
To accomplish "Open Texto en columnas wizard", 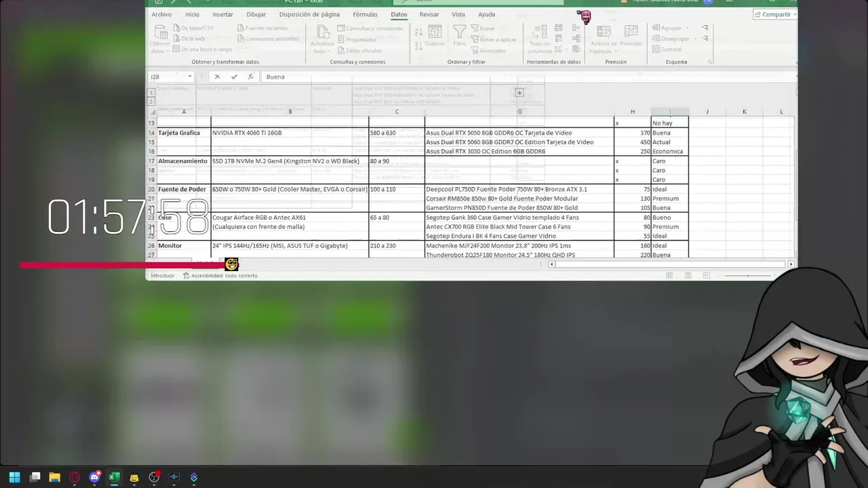I will pos(540,39).
